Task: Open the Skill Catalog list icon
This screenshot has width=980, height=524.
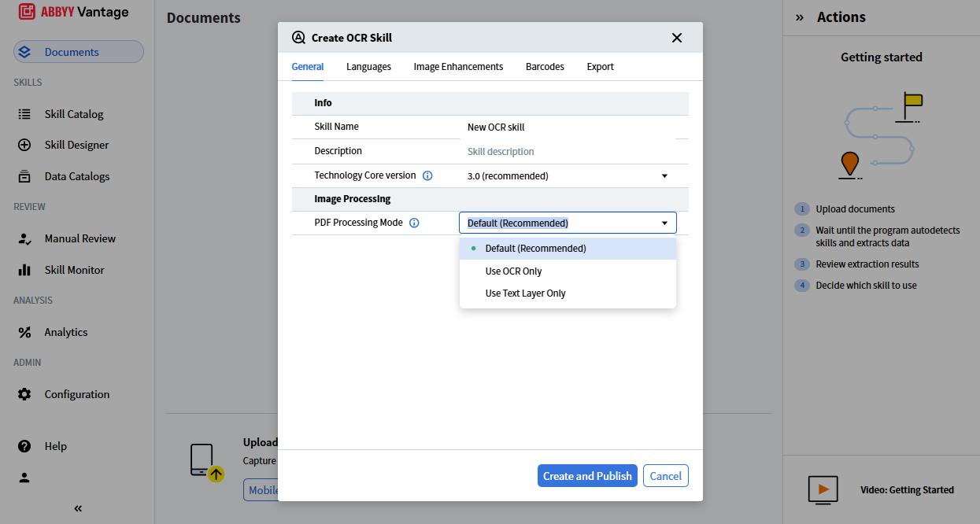Action: tap(24, 114)
